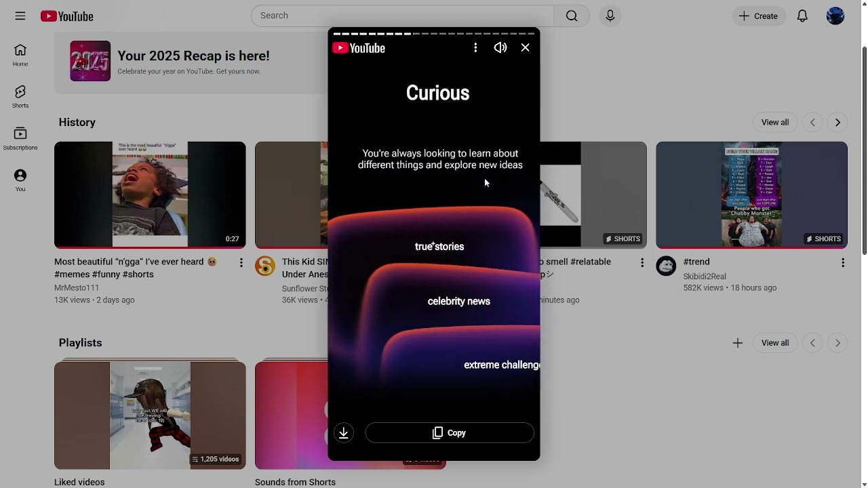Open the 'Most beautiful' video thumbnail
The width and height of the screenshot is (868, 488).
[150, 195]
